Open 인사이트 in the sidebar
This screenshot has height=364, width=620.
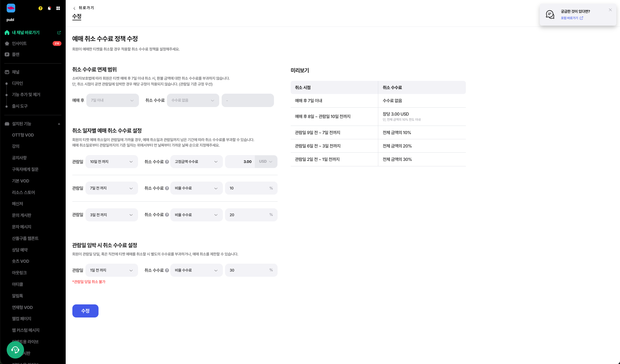[x=19, y=43]
